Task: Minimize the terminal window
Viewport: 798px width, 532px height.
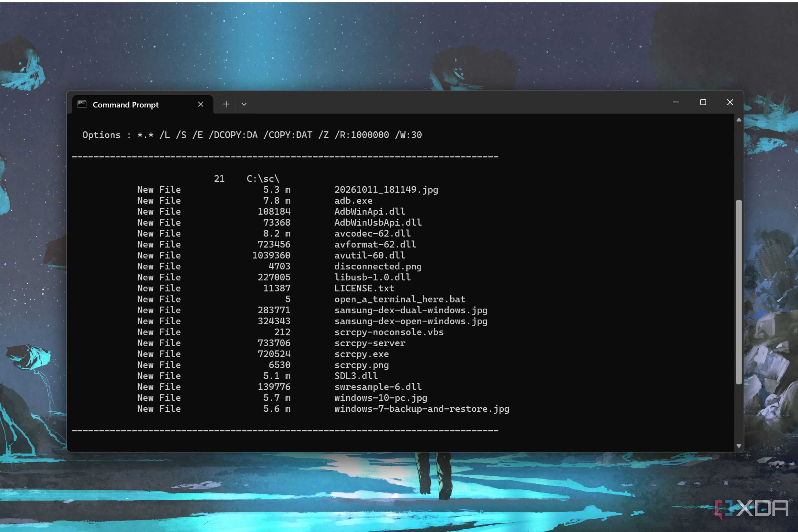Action: click(676, 102)
